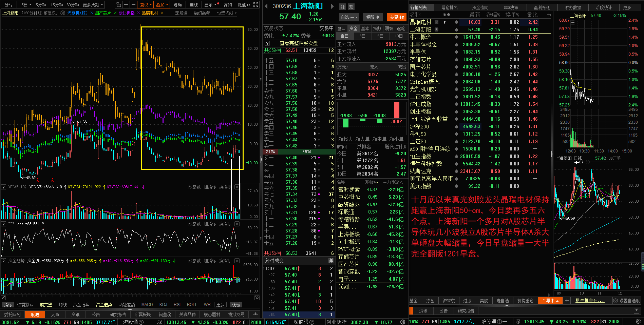The height and width of the screenshot is (325, 644).
Task: Toggle fullscreen chart icon
Action: [256, 5]
